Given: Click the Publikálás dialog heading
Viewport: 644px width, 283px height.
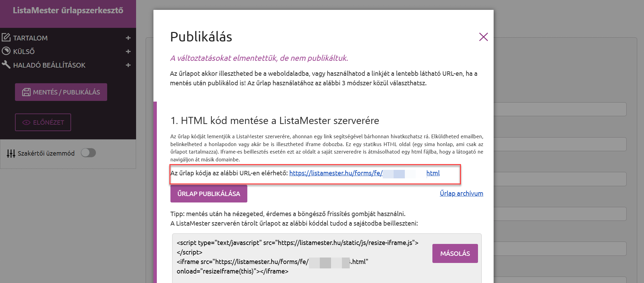Looking at the screenshot, I should click(x=201, y=37).
